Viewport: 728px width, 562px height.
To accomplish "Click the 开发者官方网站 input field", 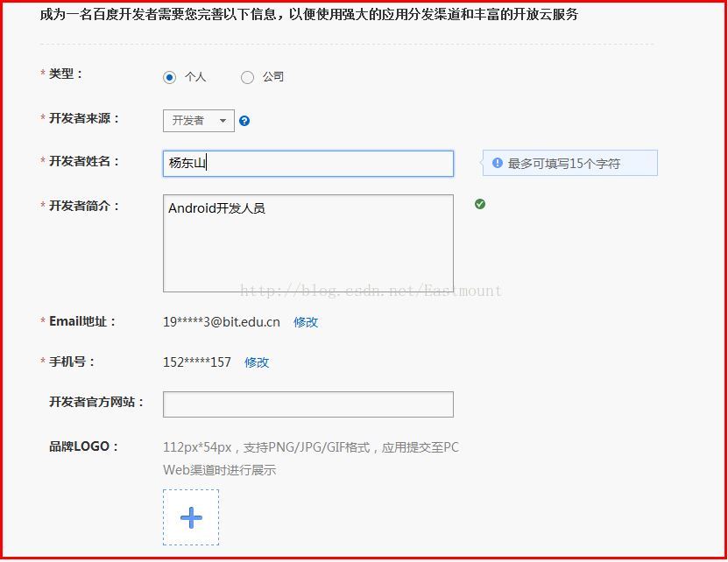I will click(x=308, y=404).
